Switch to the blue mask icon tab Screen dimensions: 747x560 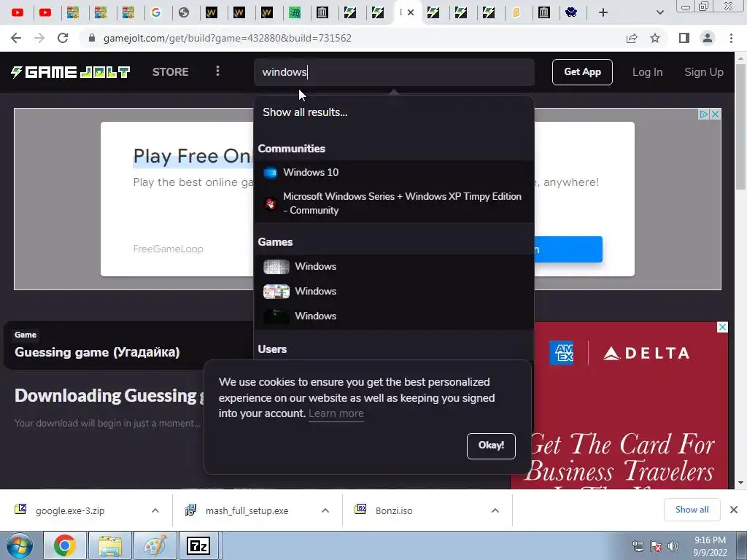tap(571, 12)
